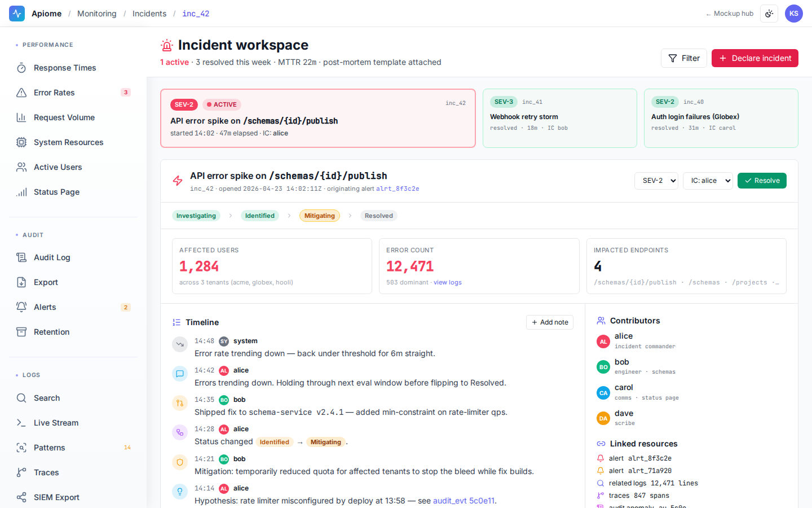Viewport: 812px width, 508px height.
Task: Click the SIEM Export share icon
Action: (21, 497)
